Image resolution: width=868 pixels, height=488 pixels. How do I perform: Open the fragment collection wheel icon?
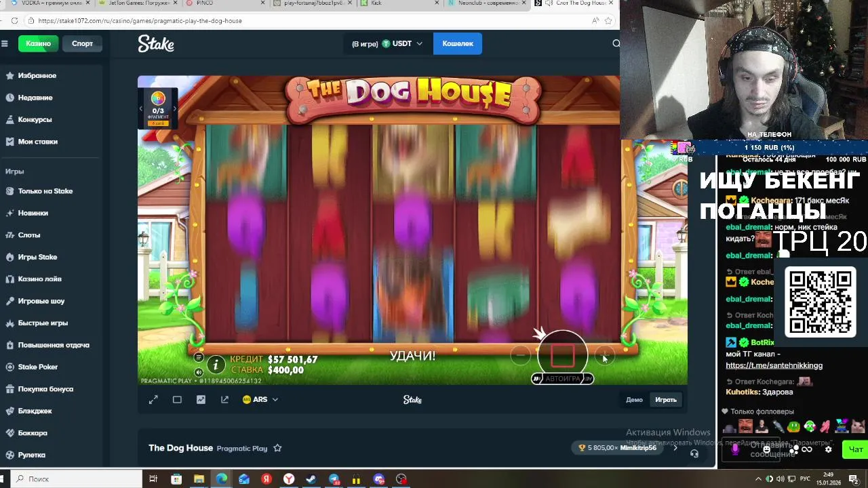pos(158,99)
